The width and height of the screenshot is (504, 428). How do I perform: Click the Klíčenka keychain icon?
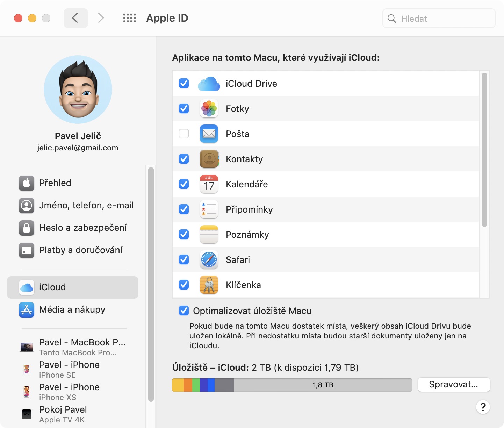tap(209, 285)
